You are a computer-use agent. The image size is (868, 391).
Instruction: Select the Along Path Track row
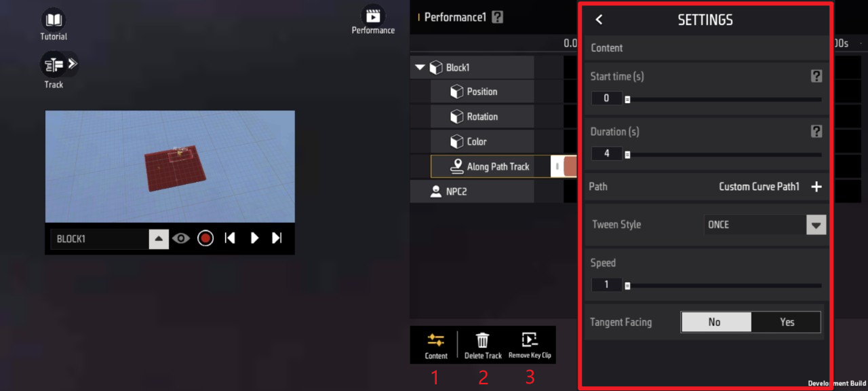[x=497, y=166]
